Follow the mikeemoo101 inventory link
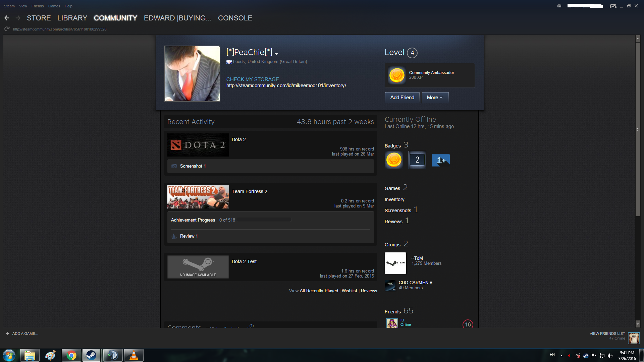 pos(286,85)
